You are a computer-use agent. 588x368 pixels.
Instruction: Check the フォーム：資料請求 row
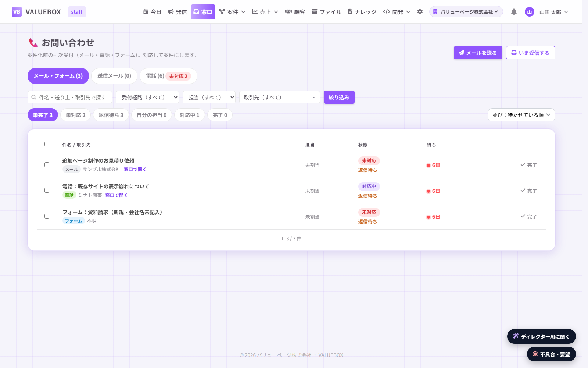pyautogui.click(x=47, y=216)
